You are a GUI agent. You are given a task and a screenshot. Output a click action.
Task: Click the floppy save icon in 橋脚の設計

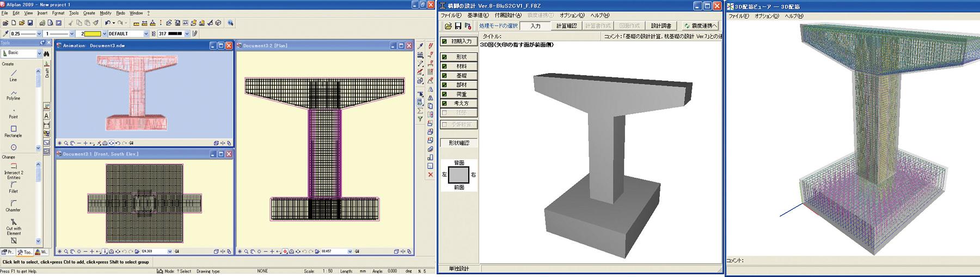click(458, 26)
